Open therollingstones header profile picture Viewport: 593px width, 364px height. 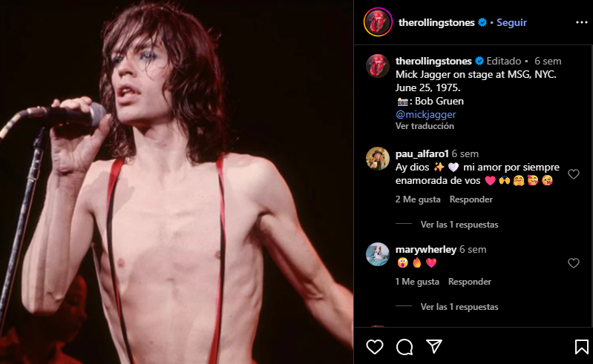[x=377, y=22]
